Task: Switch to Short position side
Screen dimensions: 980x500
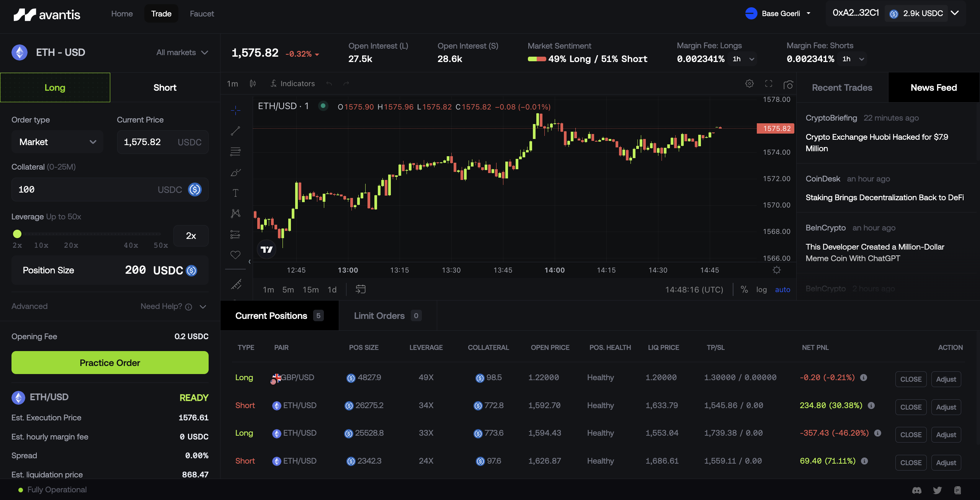Action: click(x=165, y=87)
